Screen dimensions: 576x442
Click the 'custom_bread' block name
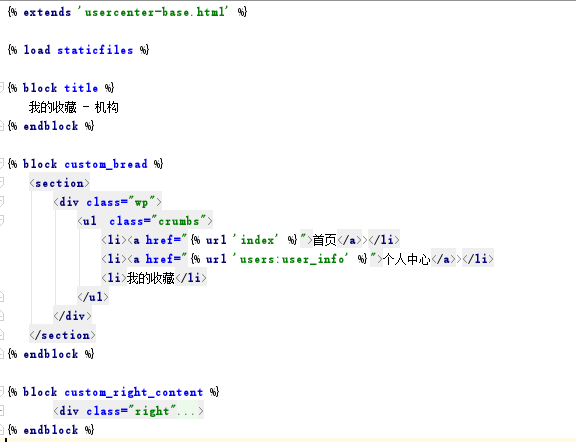pyautogui.click(x=106, y=164)
